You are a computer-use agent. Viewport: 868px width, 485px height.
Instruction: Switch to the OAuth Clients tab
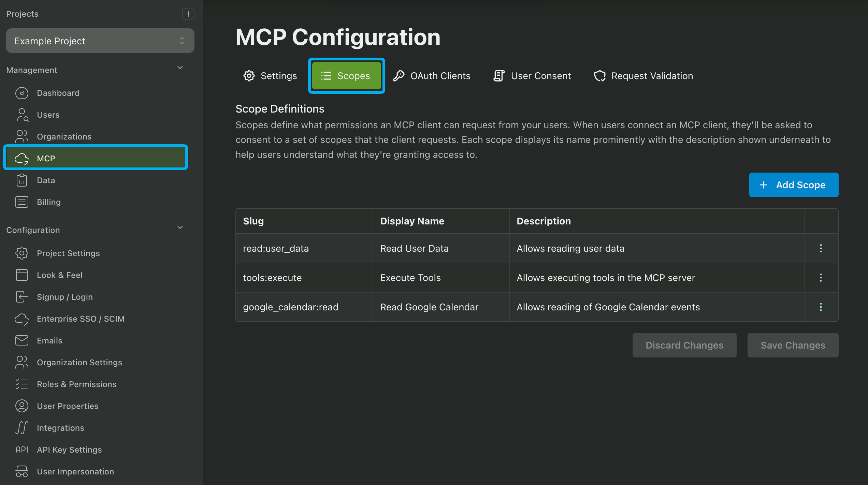(432, 76)
